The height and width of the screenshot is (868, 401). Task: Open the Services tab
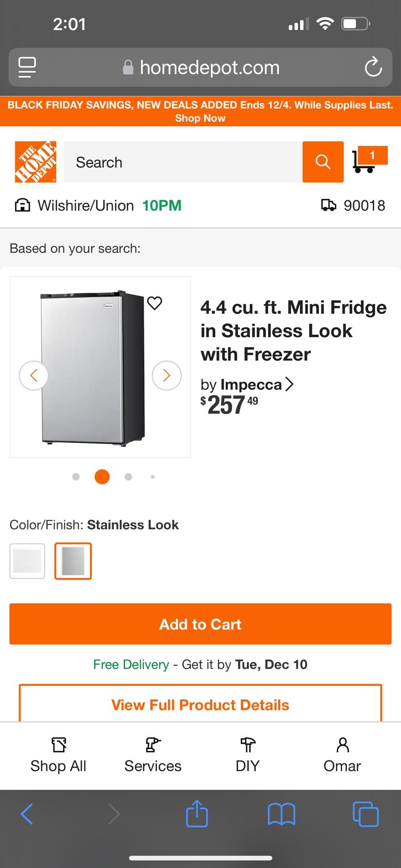153,755
